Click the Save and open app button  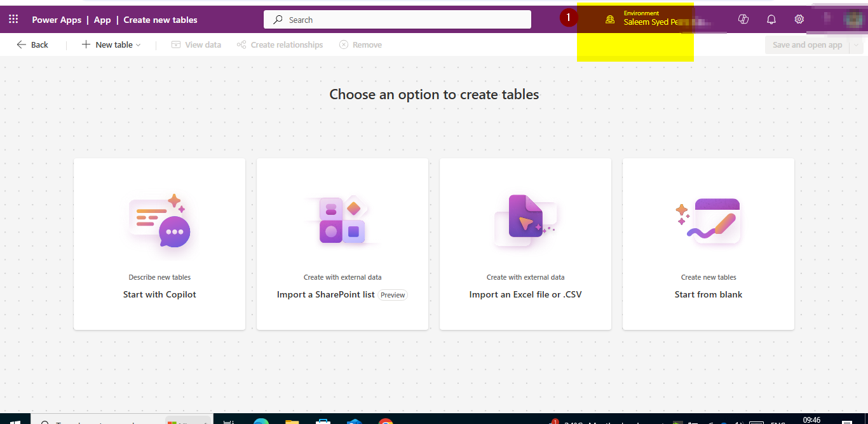pyautogui.click(x=807, y=44)
